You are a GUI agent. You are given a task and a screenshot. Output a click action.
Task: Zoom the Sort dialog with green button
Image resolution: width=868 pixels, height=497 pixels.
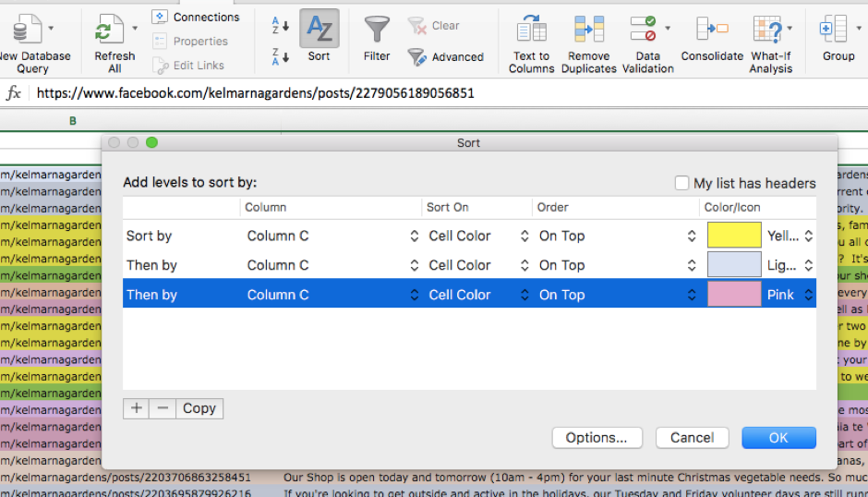pos(151,142)
